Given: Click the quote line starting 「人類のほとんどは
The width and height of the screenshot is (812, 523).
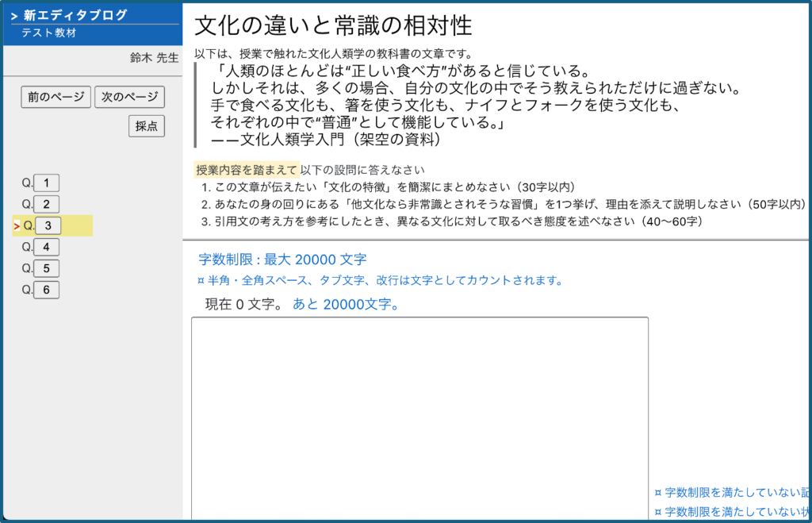Looking at the screenshot, I should pyautogui.click(x=400, y=71).
